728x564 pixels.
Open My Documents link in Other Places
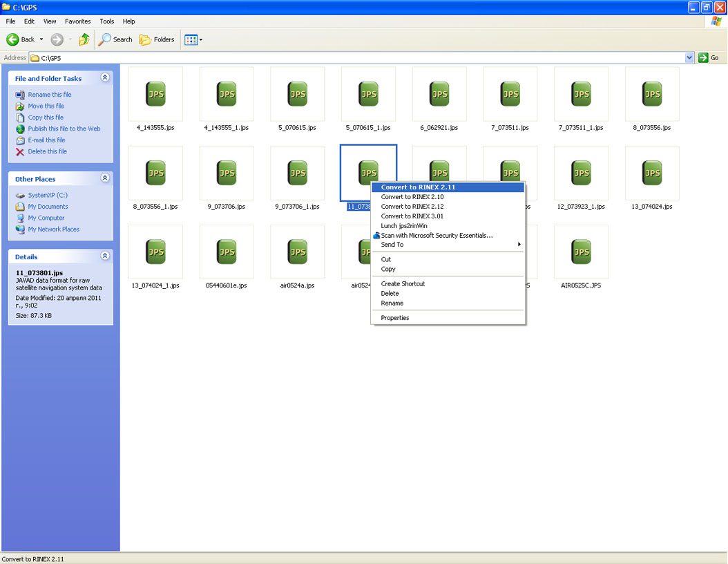point(48,207)
